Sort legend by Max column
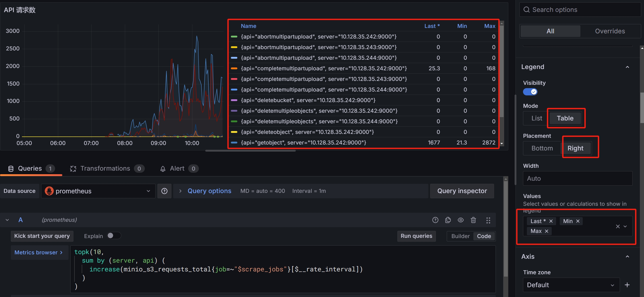Image resolution: width=644 pixels, height=297 pixels. coord(490,26)
